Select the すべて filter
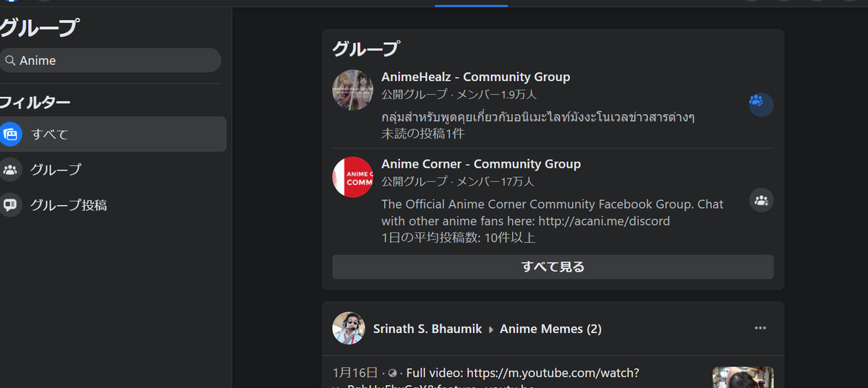Screen dimensions: 868x388 tap(113, 134)
